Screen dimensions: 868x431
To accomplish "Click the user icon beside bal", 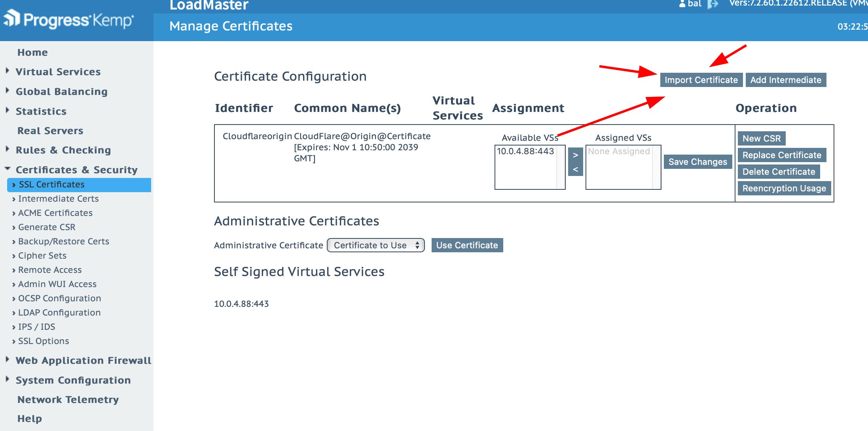I will (682, 4).
